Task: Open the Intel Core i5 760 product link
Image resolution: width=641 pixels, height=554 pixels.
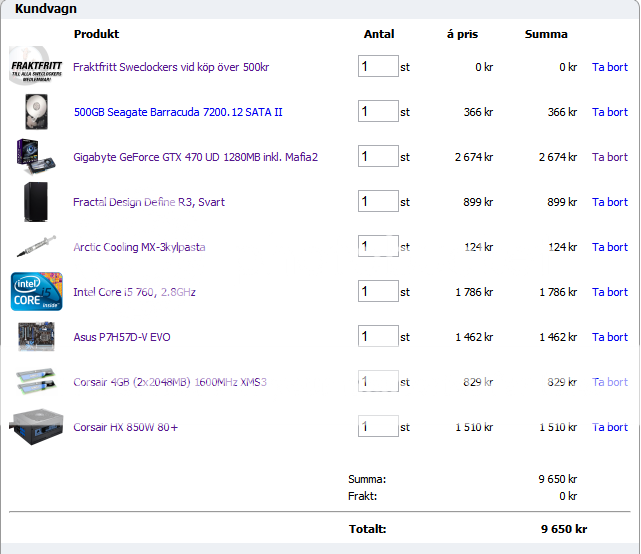Action: [134, 292]
